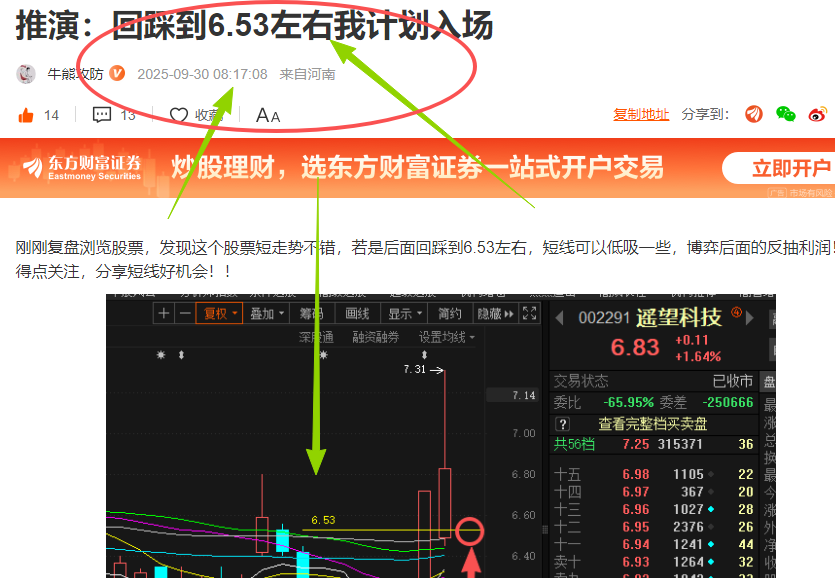Screen dimensions: 835x578
Task: Share to Eastmoney via the orange icon
Action: click(754, 114)
